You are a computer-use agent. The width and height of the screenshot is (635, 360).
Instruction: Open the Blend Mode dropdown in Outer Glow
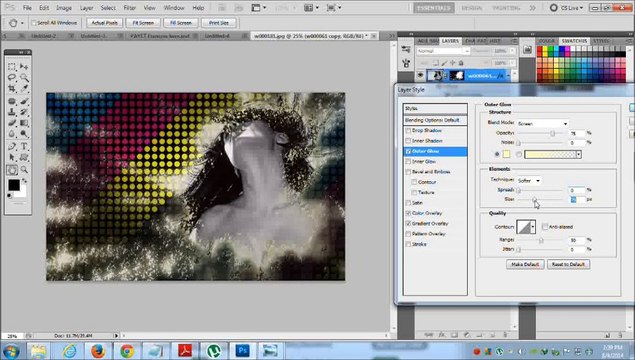(x=543, y=124)
